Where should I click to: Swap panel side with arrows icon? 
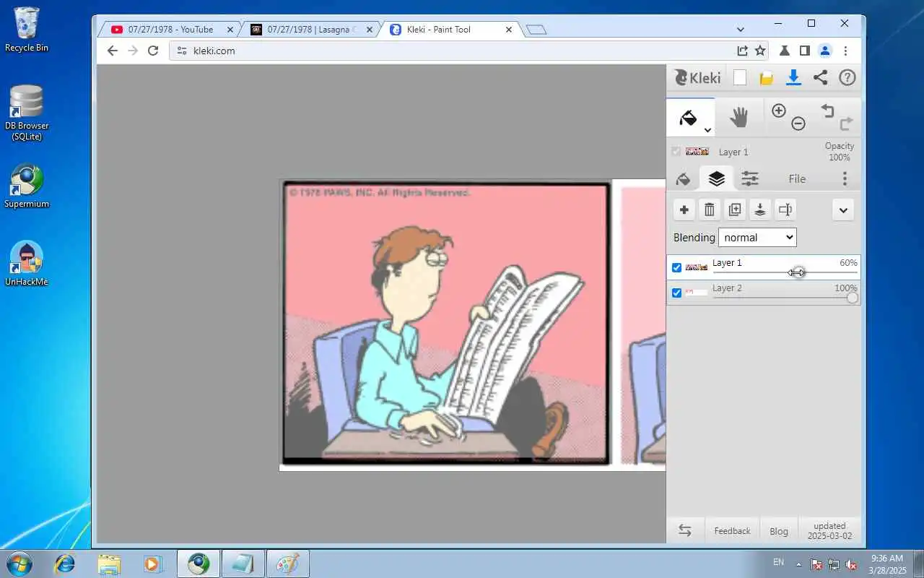[685, 530]
